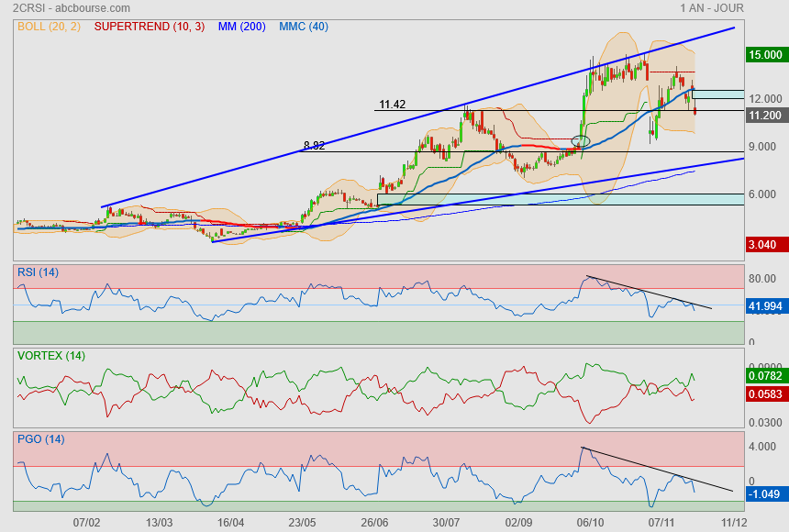Click the 1 AN - JOUR timeframe label
Screen dimensions: 789x532
pyautogui.click(x=712, y=8)
